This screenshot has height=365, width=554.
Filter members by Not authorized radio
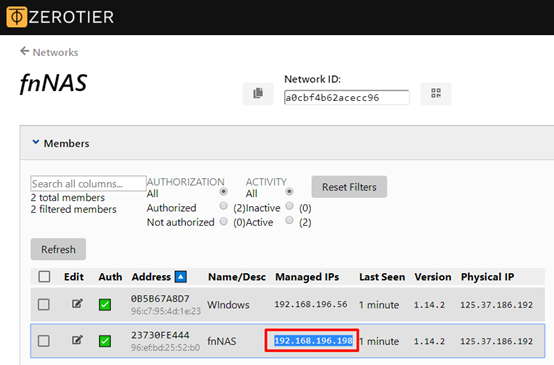coord(223,221)
